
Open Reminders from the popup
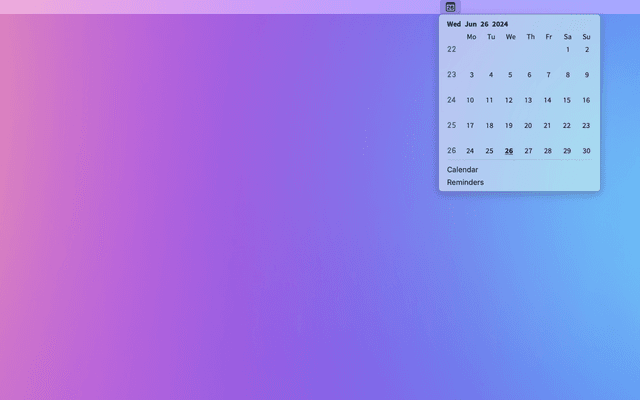pyautogui.click(x=465, y=183)
